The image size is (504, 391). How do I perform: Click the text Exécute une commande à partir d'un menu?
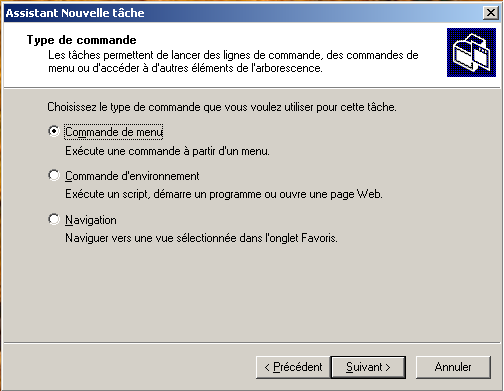point(167,151)
